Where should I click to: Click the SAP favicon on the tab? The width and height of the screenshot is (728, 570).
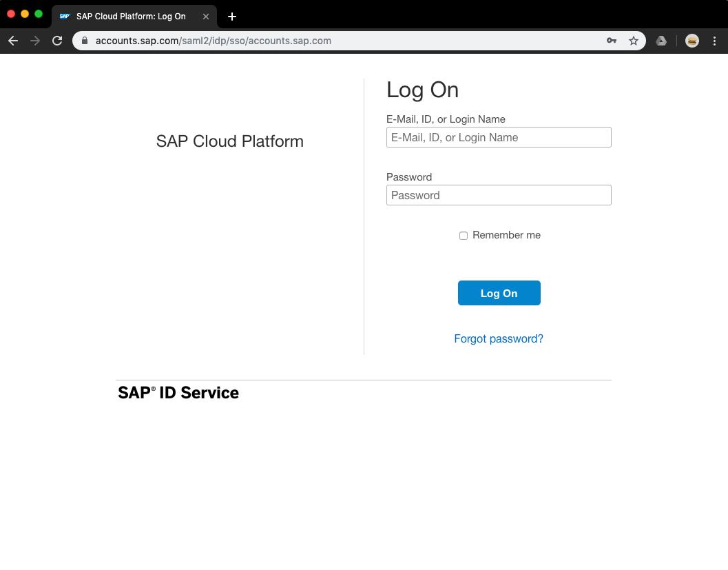(65, 17)
